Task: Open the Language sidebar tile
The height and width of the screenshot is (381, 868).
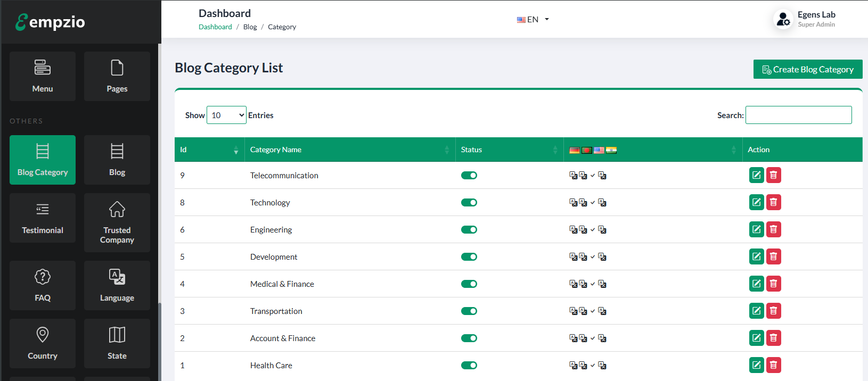Action: (x=117, y=286)
